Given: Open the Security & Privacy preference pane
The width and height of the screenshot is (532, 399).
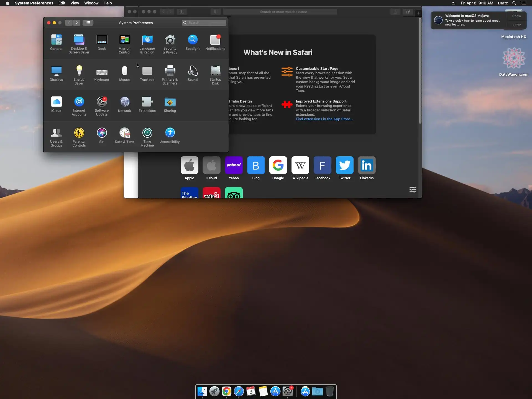Looking at the screenshot, I should pyautogui.click(x=170, y=44).
